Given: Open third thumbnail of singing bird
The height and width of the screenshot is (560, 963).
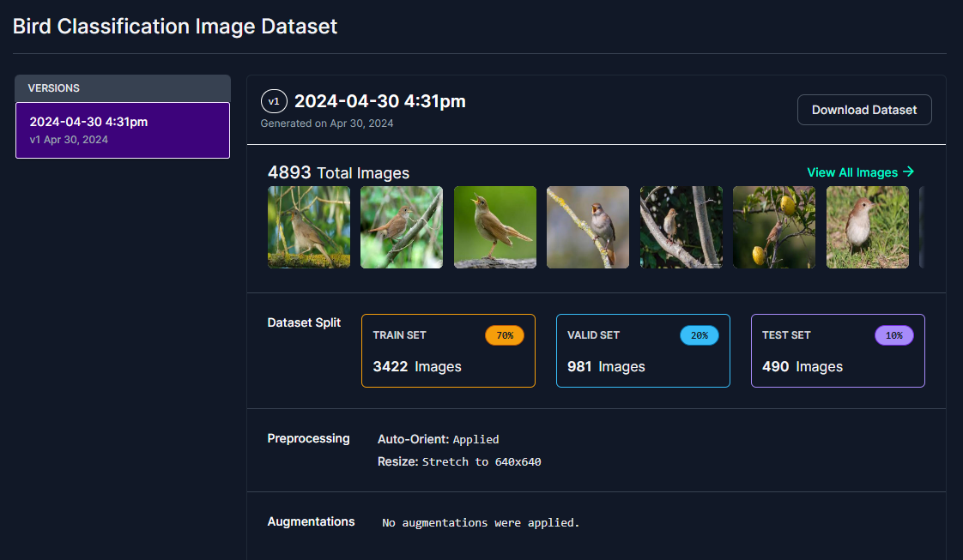Looking at the screenshot, I should [x=495, y=227].
